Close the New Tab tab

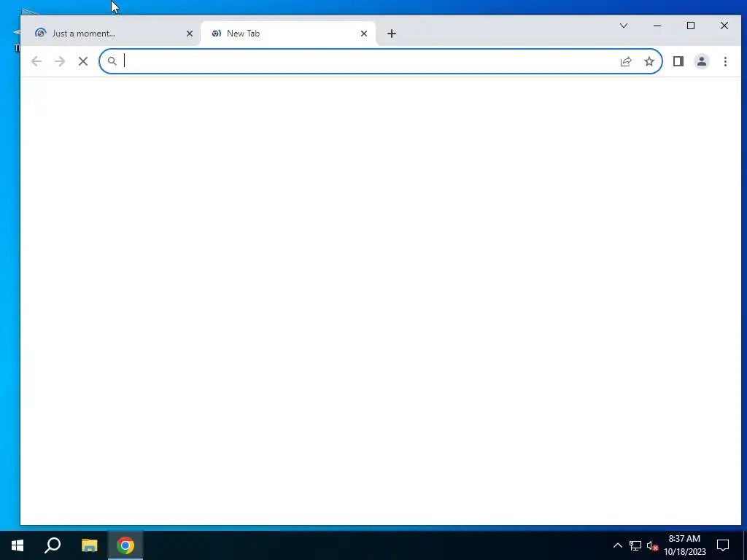pyautogui.click(x=364, y=34)
